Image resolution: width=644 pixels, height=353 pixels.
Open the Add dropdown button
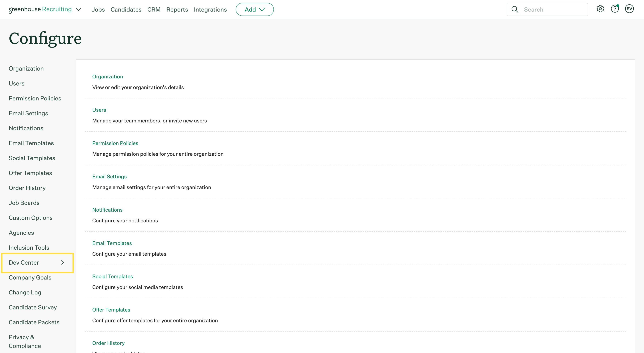tap(254, 9)
